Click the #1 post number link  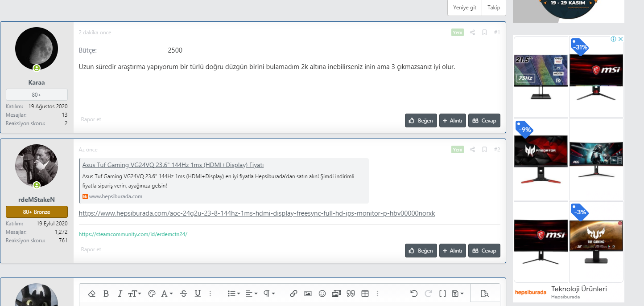(497, 33)
